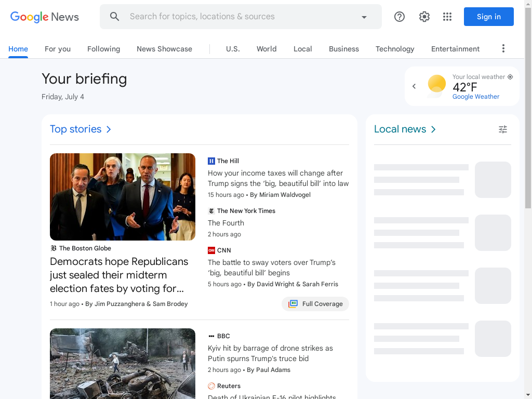Click The Hill source logo
Viewport: 532px width, 399px height.
point(211,161)
